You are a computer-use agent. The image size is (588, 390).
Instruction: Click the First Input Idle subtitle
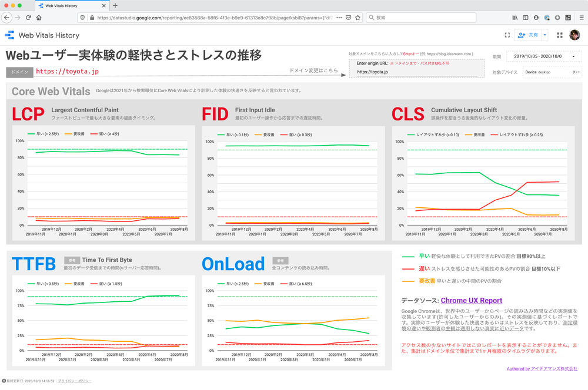click(x=255, y=110)
